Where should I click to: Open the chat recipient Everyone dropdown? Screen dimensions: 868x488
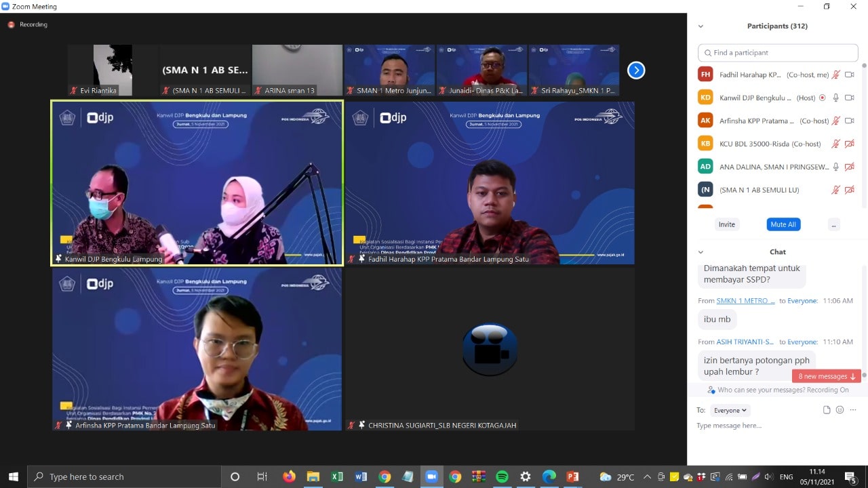(730, 410)
